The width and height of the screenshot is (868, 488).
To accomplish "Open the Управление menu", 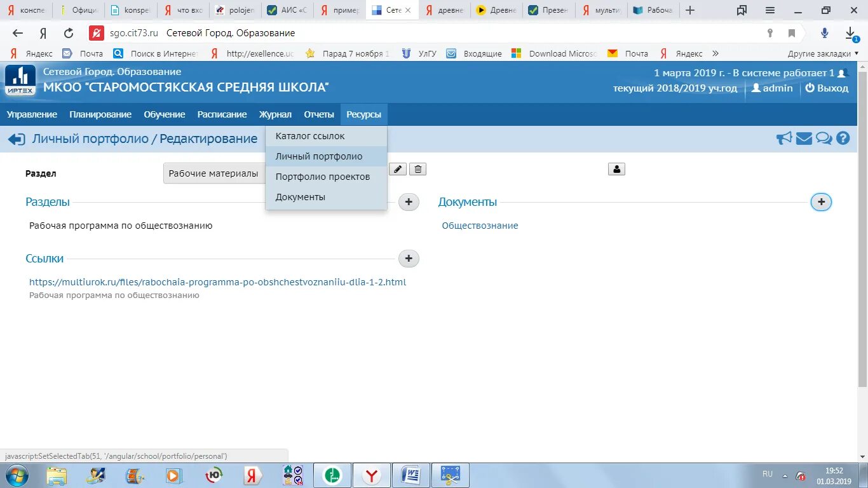I will 32,114.
